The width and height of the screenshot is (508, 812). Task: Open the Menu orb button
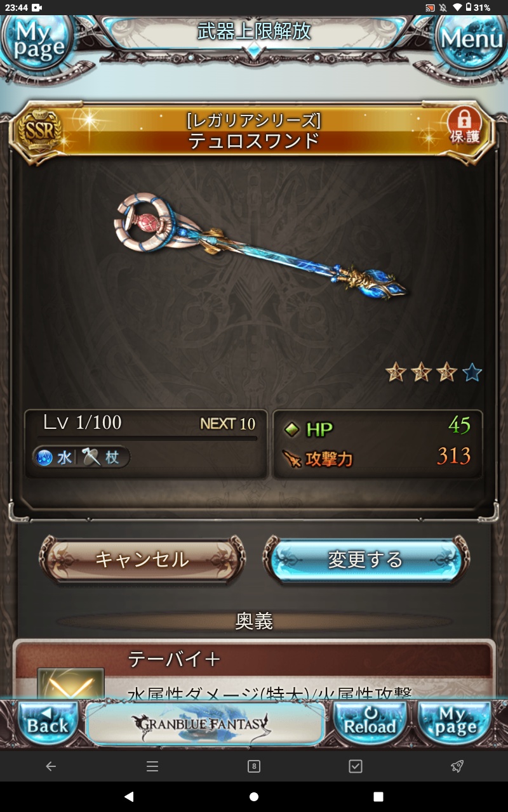(x=471, y=39)
